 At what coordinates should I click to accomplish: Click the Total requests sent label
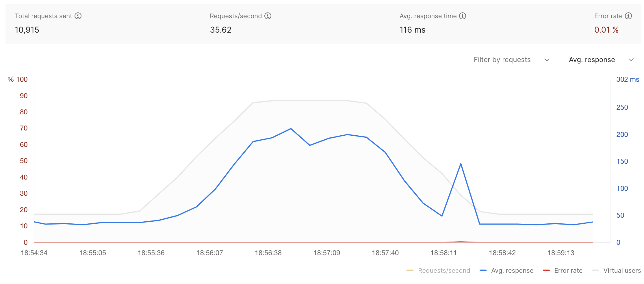pos(43,16)
